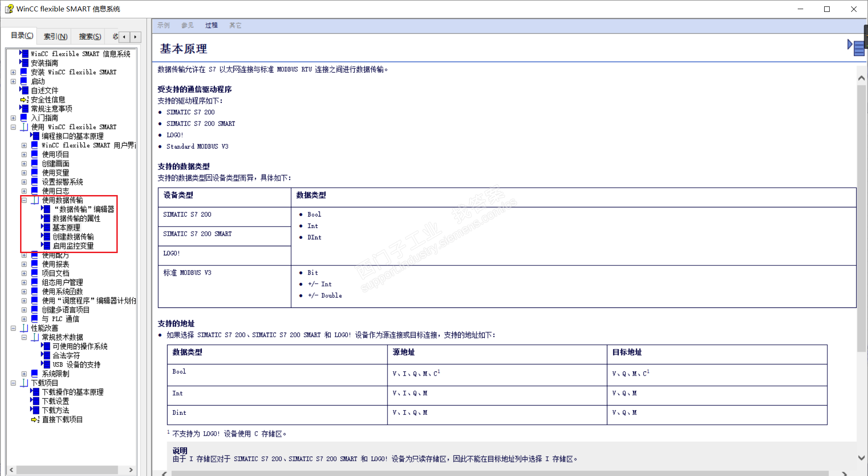Collapse the 下载项目 tree node
The height and width of the screenshot is (476, 868).
click(13, 383)
